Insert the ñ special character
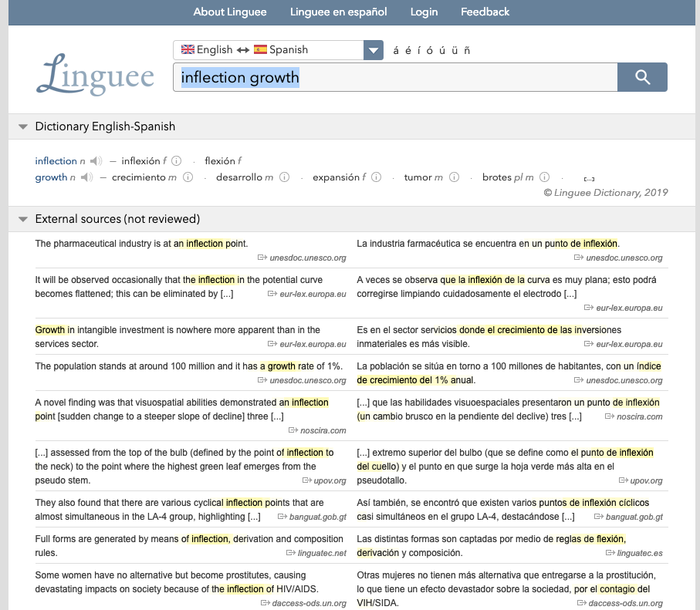Viewport: 700px width, 610px height. pyautogui.click(x=466, y=51)
